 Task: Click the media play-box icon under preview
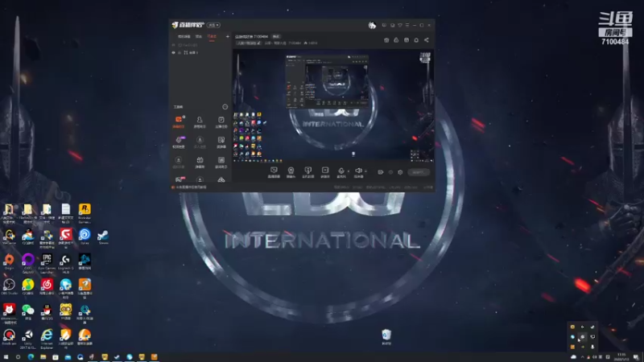pyautogui.click(x=325, y=171)
